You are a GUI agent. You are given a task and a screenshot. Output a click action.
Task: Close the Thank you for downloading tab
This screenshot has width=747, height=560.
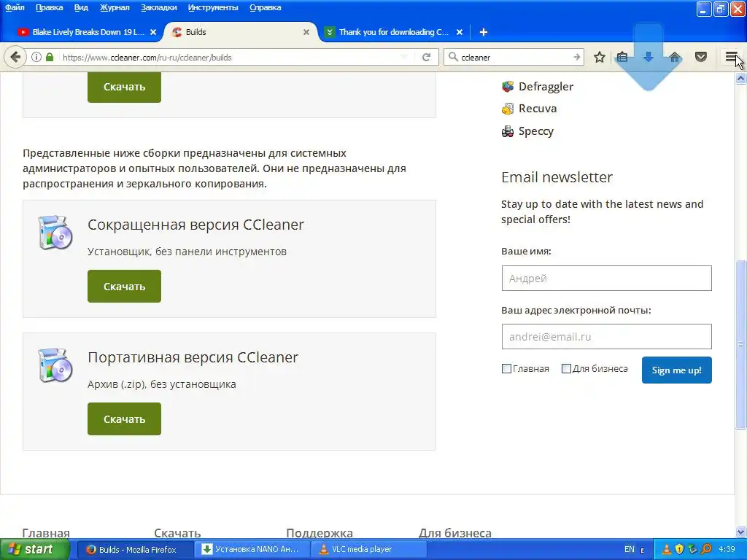pos(460,32)
